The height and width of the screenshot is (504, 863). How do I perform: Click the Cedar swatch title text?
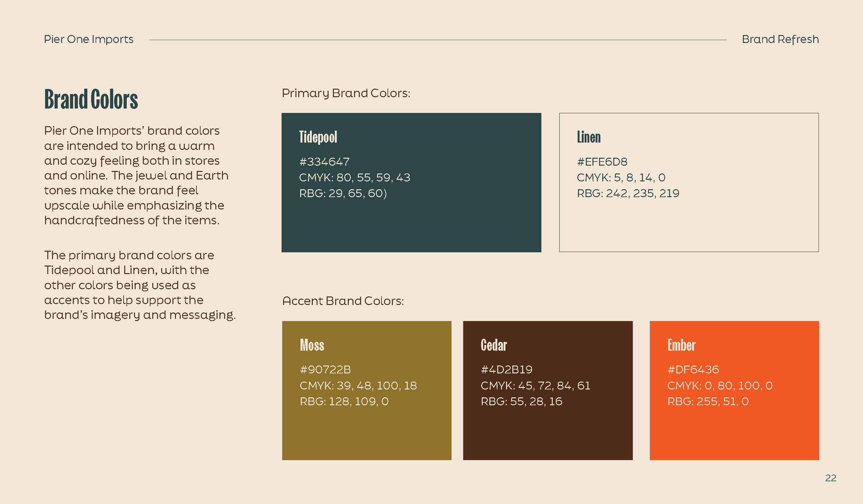point(494,345)
